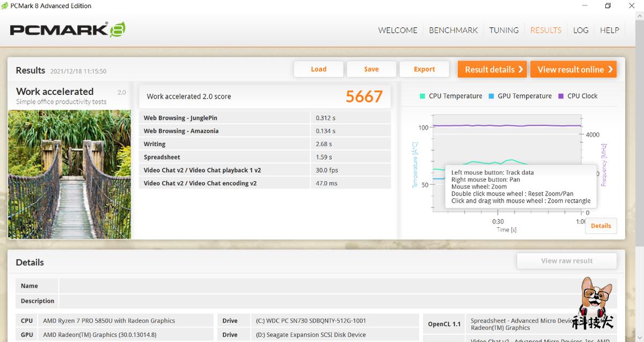Image resolution: width=644 pixels, height=342 pixels.
Task: Click the chart Details button
Action: (601, 226)
